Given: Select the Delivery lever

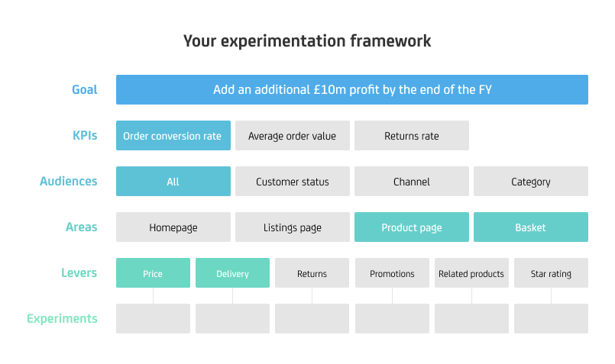Looking at the screenshot, I should pos(232,273).
